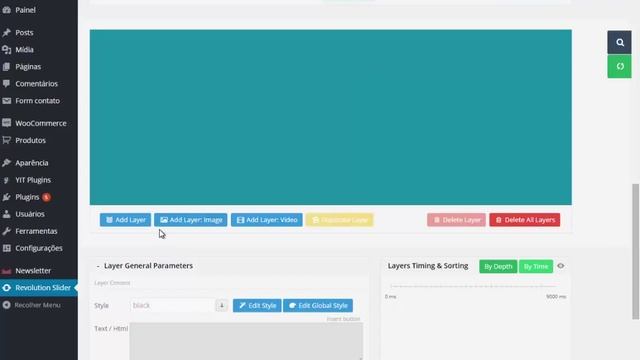Click the Revolution Slider icon
Image resolution: width=640 pixels, height=360 pixels.
pyautogui.click(x=7, y=288)
